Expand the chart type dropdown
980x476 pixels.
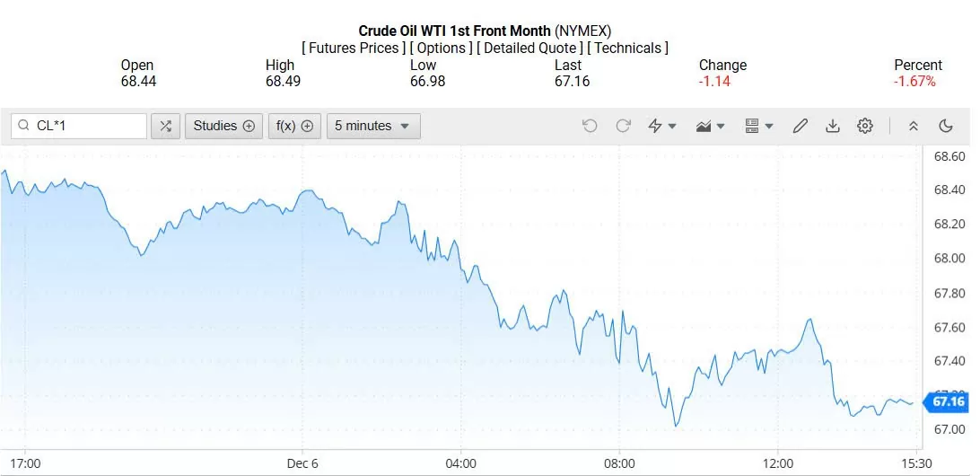tap(711, 126)
